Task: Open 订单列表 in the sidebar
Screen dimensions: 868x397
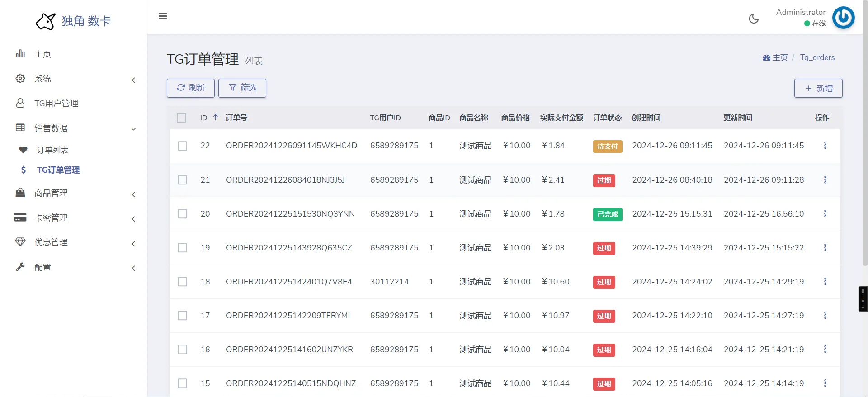Action: coord(53,150)
